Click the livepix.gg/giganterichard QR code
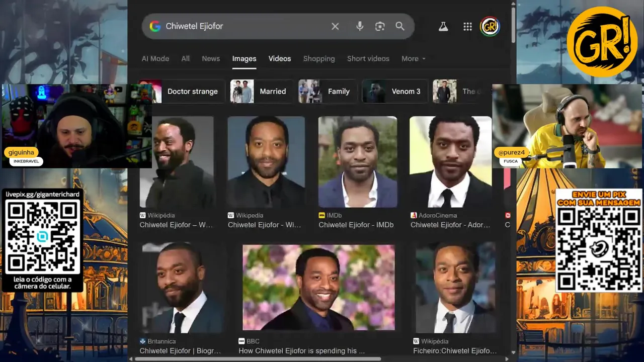The image size is (644, 362). [43, 235]
